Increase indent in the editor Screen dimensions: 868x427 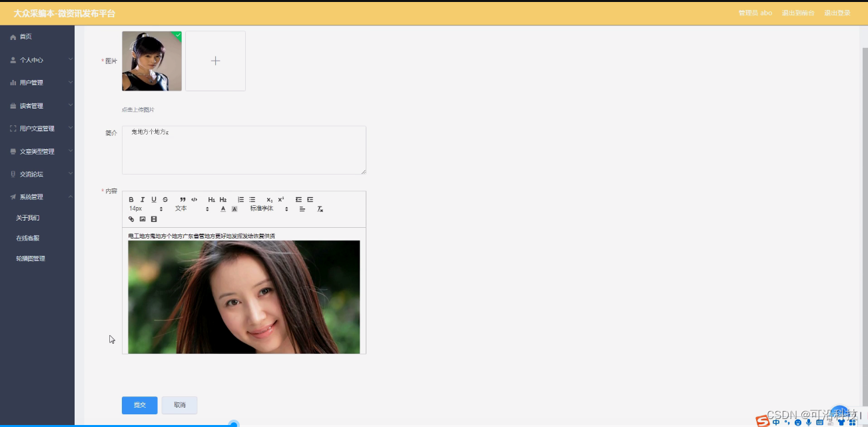pos(310,200)
